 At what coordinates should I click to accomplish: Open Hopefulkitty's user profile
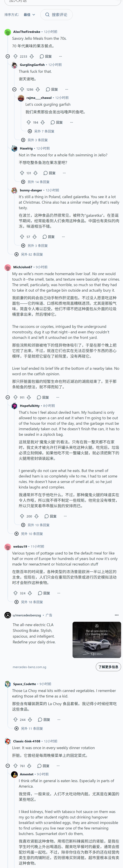pyautogui.click(x=30, y=406)
